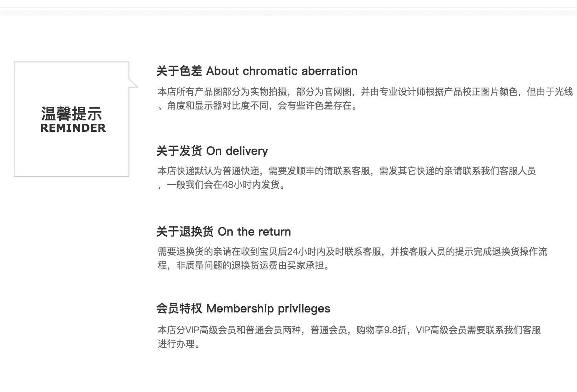Click the striped divider bar at top

click(288, 13)
